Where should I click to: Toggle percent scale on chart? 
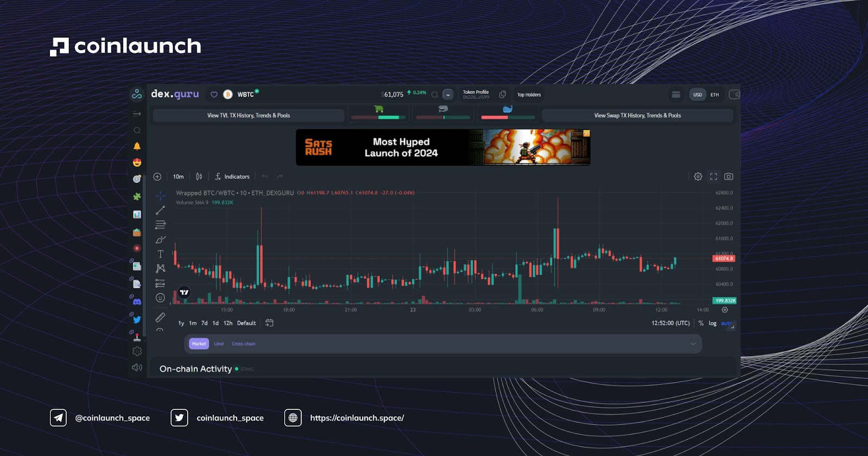(701, 323)
